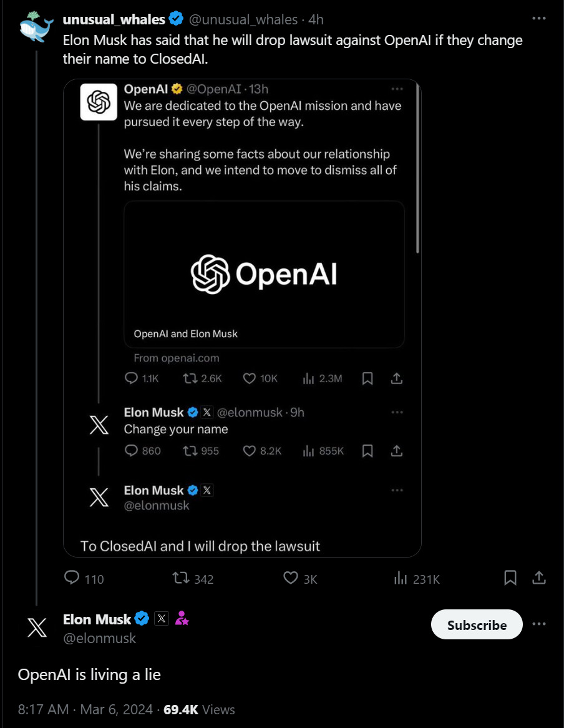Screen dimensions: 564x728
Task: Click the X affiliation badge beside Elon Musk
Action: (x=162, y=619)
